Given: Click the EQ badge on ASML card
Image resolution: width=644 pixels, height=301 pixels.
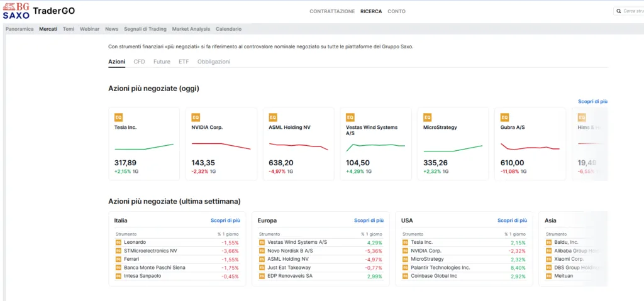Looking at the screenshot, I should pyautogui.click(x=273, y=118).
